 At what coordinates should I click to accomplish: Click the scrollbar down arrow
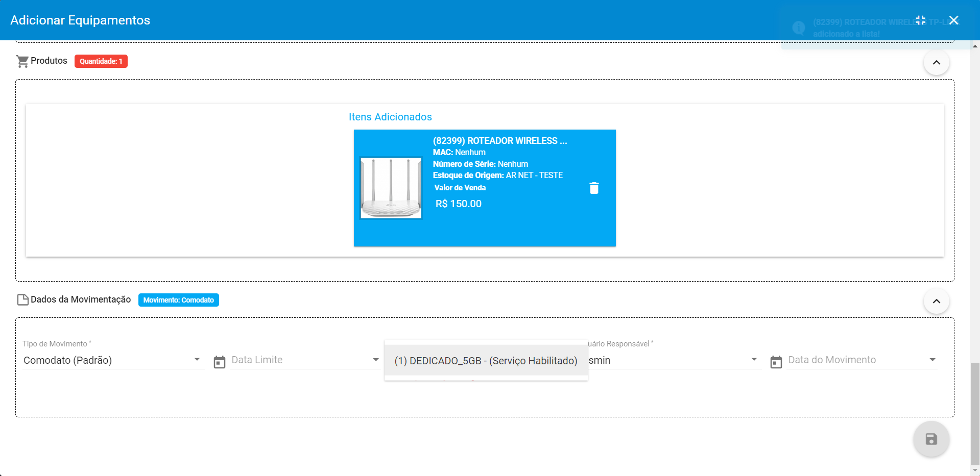click(x=975, y=470)
